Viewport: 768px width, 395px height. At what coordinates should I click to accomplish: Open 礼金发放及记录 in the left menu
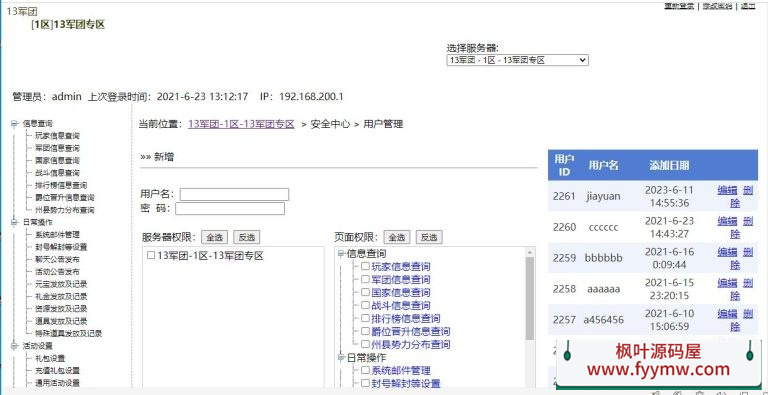[61, 296]
